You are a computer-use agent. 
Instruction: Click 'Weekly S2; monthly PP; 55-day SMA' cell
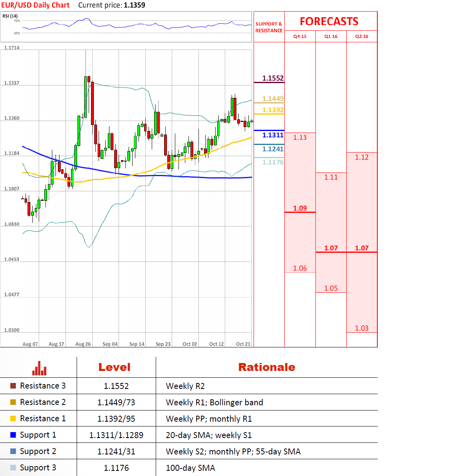(x=233, y=452)
